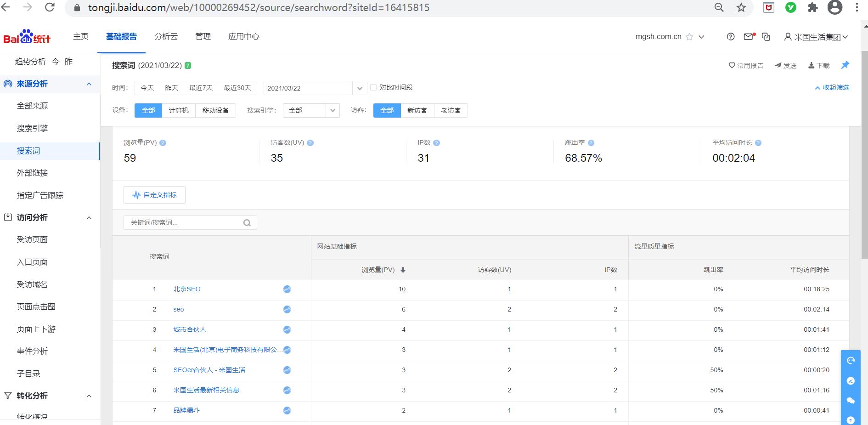Click the info icon next to 跳出率 summary
Image resolution: width=868 pixels, height=425 pixels.
[591, 143]
